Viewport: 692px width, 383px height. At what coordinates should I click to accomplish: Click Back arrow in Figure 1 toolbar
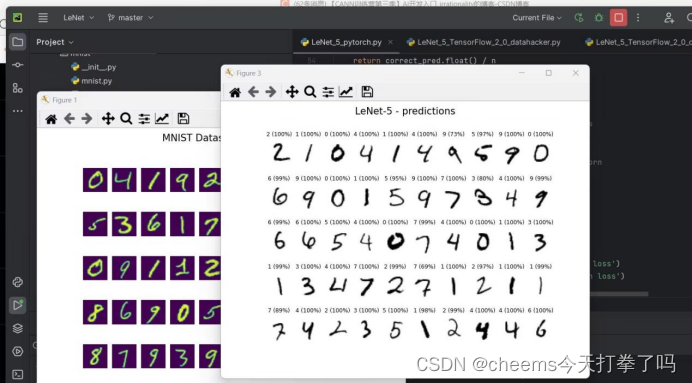[69, 119]
